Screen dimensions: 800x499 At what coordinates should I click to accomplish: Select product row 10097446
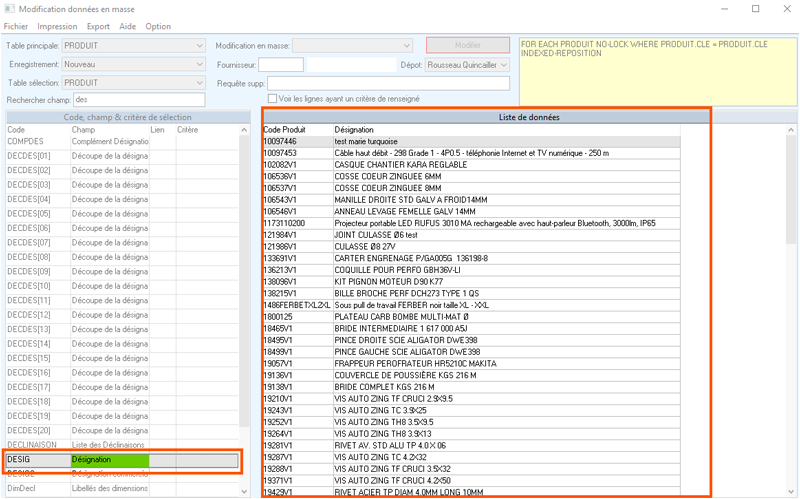click(471, 141)
